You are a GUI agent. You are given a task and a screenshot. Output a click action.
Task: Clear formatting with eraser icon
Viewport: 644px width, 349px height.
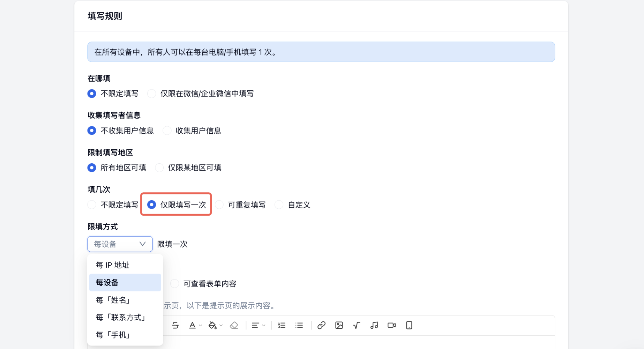pyautogui.click(x=234, y=325)
